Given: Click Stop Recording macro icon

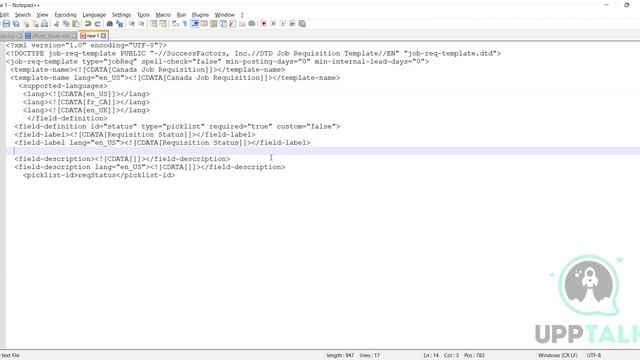Looking at the screenshot, I should pyautogui.click(x=273, y=24).
